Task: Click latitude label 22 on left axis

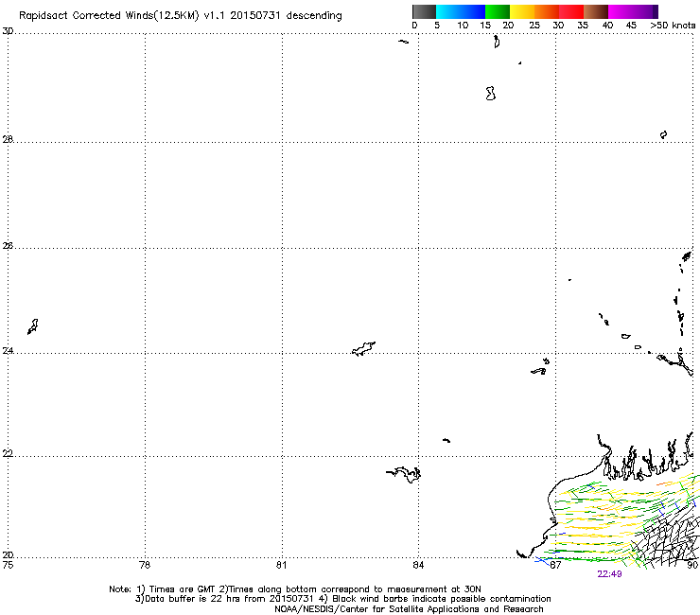Action: [8, 454]
